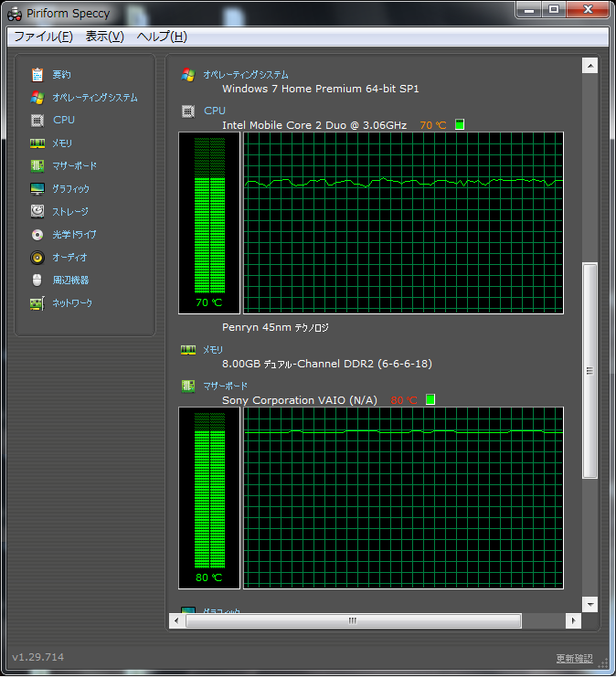Click the horizontal scrollbar left arrow
The image size is (616, 678).
click(x=176, y=621)
